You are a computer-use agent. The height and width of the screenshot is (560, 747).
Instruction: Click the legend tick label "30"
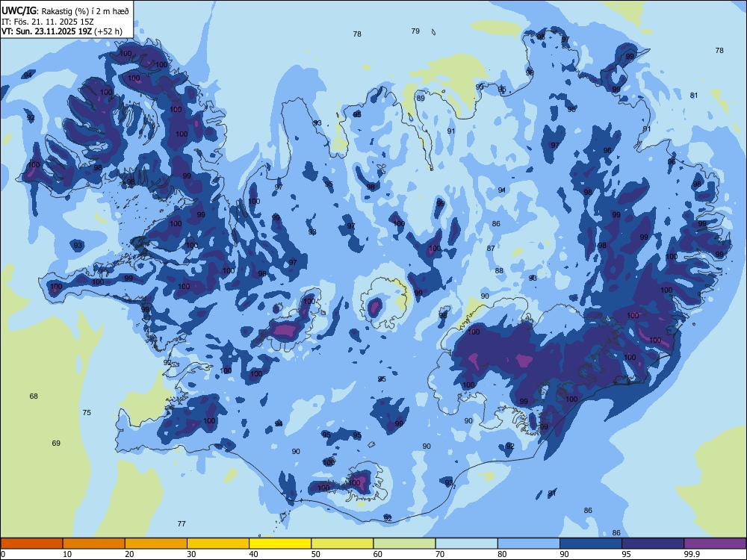[191, 554]
